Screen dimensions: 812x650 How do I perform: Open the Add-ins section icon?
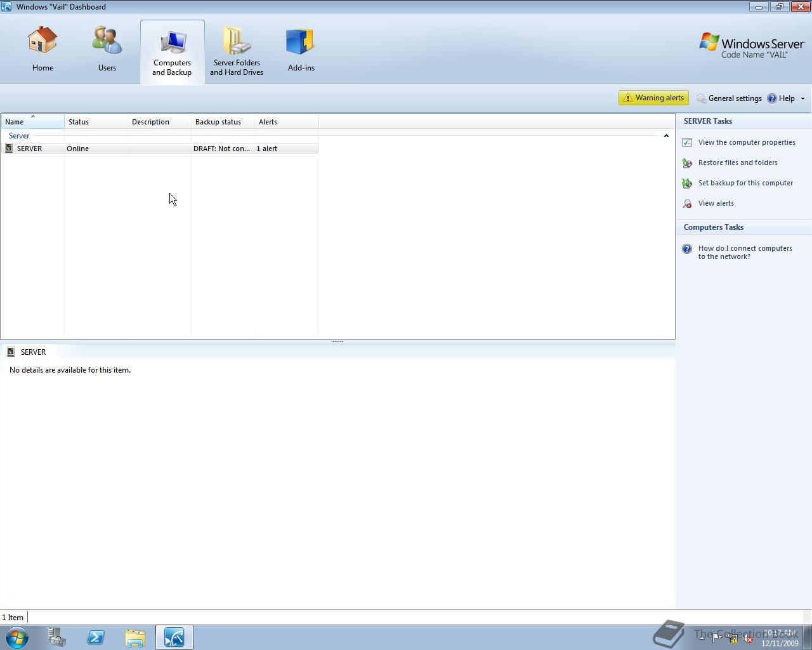tap(301, 50)
